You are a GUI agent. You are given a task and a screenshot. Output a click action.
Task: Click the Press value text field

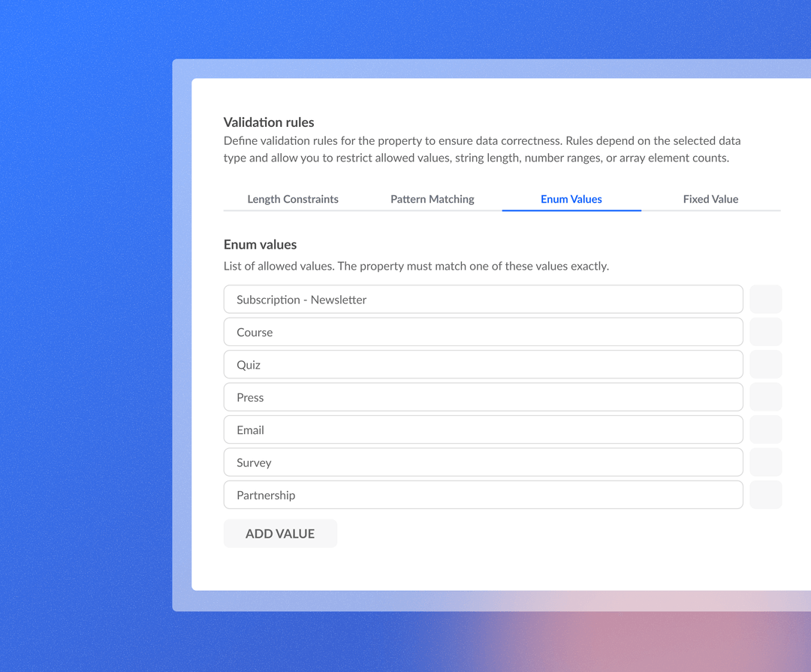(483, 397)
